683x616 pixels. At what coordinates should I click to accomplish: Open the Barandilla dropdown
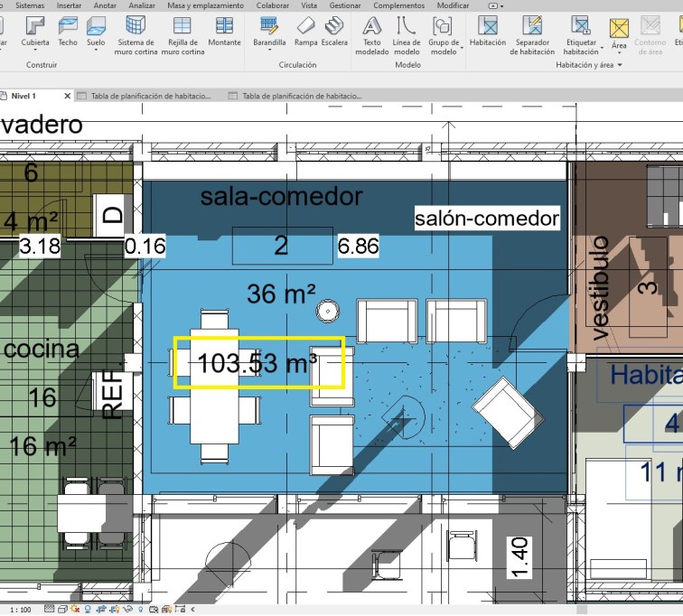[x=269, y=42]
